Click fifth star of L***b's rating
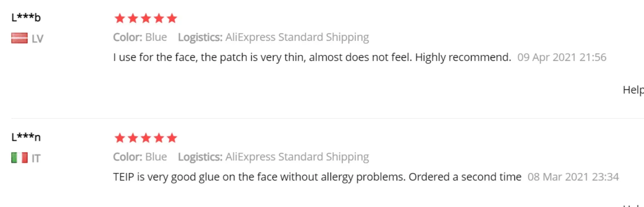Viewport: 644px width, 207px height. click(x=172, y=18)
